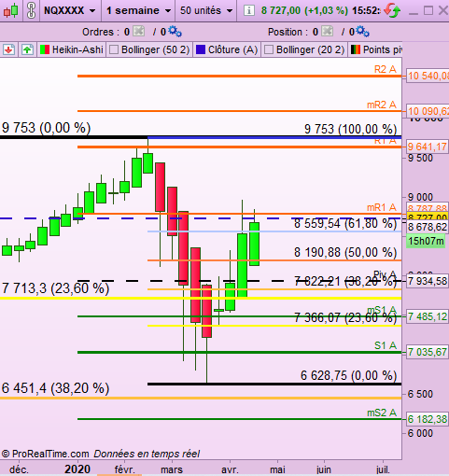Toggle the Bollinger (50 2) checkbox

click(x=114, y=49)
